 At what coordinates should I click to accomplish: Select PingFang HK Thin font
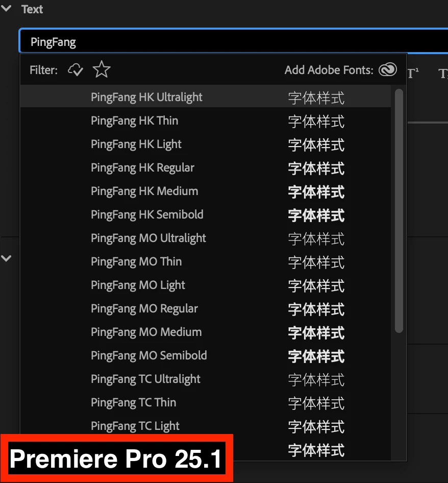coord(205,120)
